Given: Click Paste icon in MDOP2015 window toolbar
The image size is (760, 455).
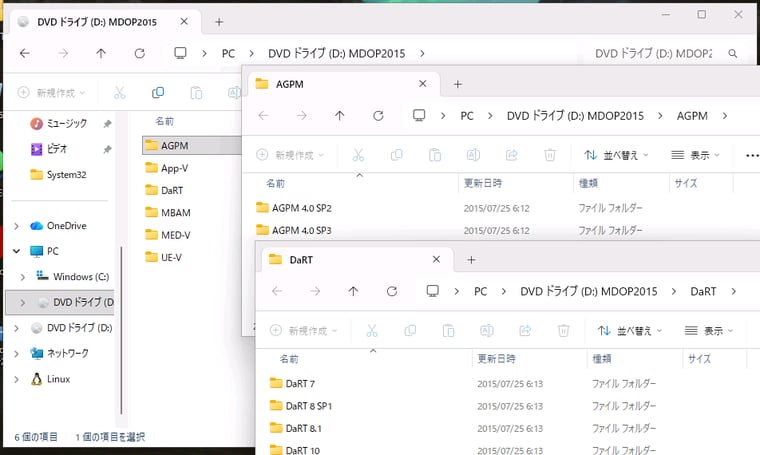Looking at the screenshot, I should click(x=196, y=93).
